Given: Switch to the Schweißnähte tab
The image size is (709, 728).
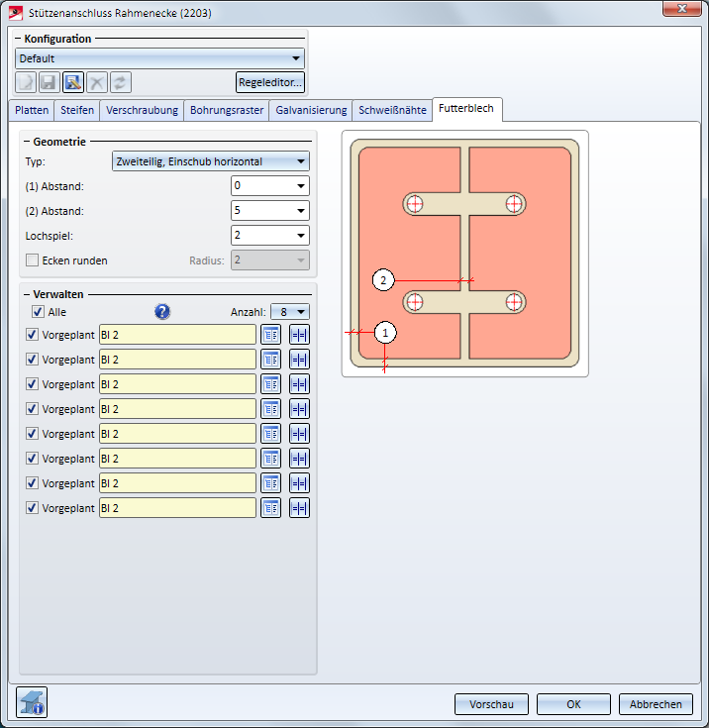Looking at the screenshot, I should 392,111.
